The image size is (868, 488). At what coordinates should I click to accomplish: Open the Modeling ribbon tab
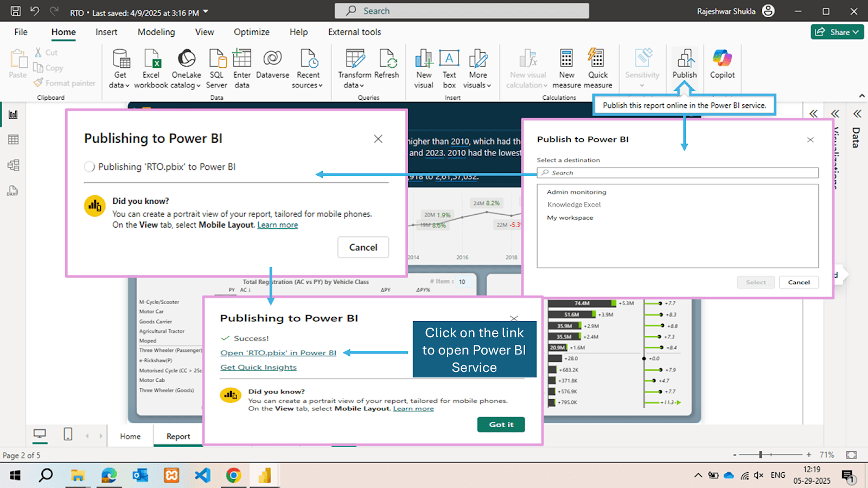[156, 32]
